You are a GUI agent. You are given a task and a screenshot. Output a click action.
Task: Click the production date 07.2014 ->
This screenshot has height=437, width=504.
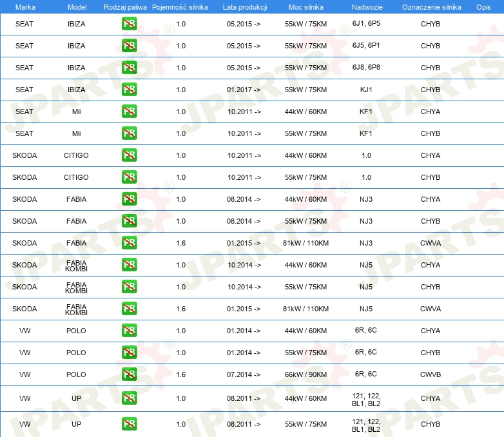[x=244, y=374]
